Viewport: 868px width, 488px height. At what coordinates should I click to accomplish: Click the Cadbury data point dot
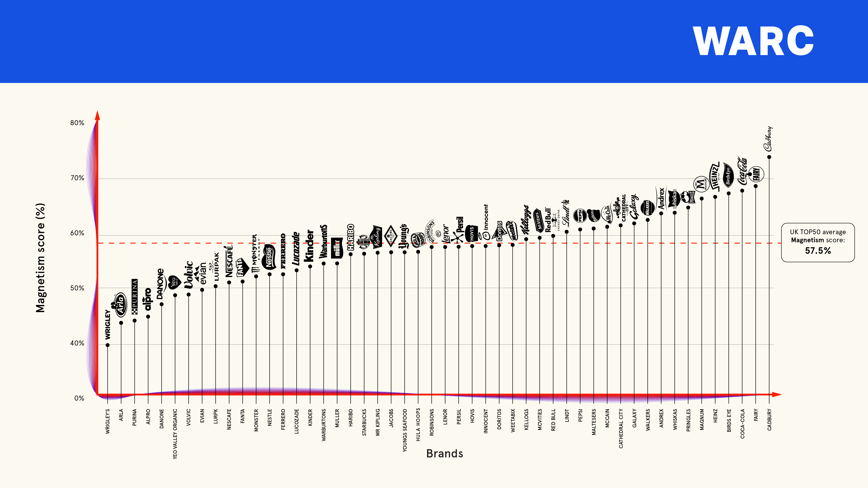pyautogui.click(x=769, y=157)
